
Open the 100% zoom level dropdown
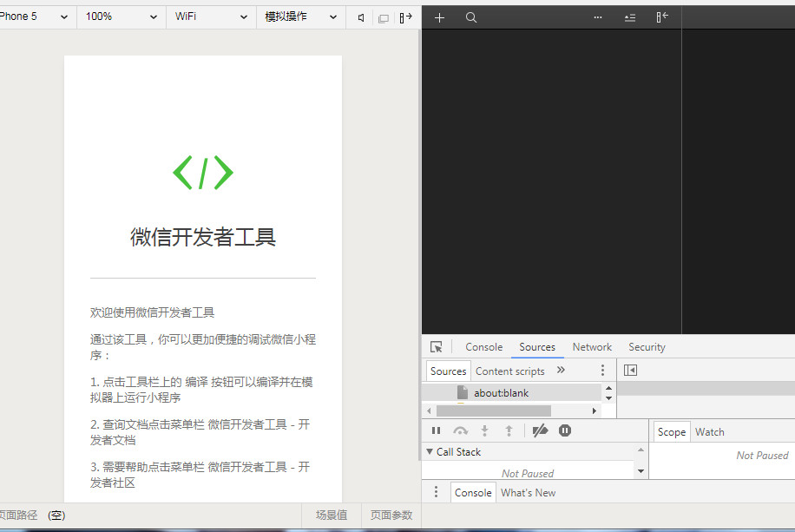point(122,16)
